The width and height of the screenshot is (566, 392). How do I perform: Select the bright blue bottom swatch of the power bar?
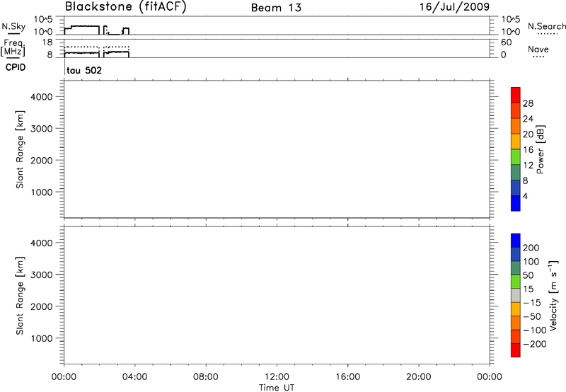pos(516,203)
